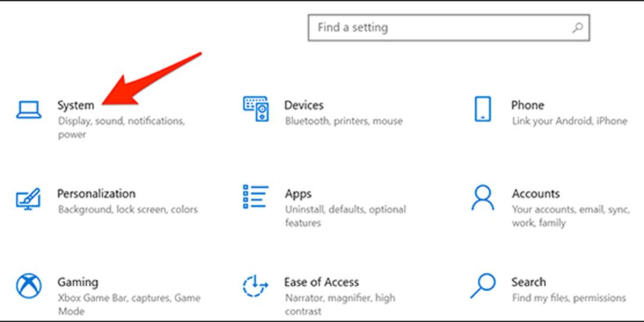The height and width of the screenshot is (322, 644).
Task: Open Phone settings title
Action: pyautogui.click(x=528, y=105)
